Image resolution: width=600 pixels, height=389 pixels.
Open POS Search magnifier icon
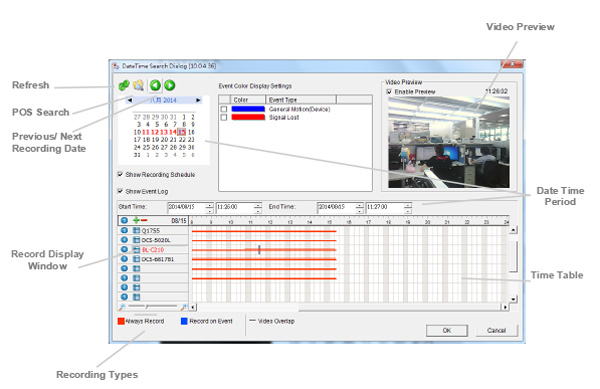pos(139,85)
